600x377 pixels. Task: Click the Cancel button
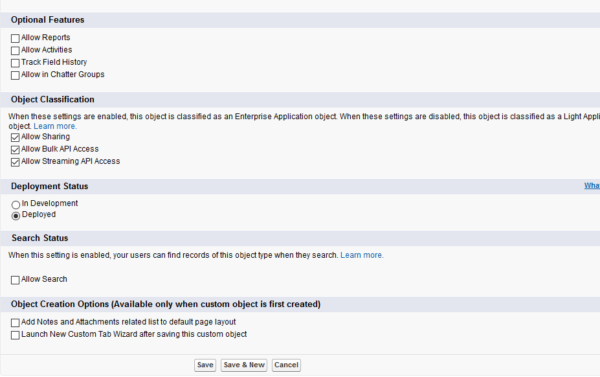(286, 365)
